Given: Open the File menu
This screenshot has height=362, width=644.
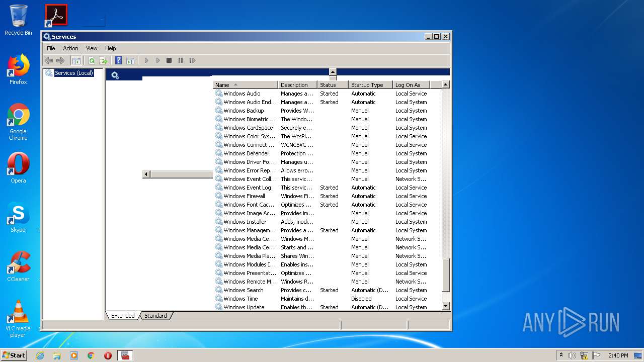Looking at the screenshot, I should pyautogui.click(x=51, y=48).
